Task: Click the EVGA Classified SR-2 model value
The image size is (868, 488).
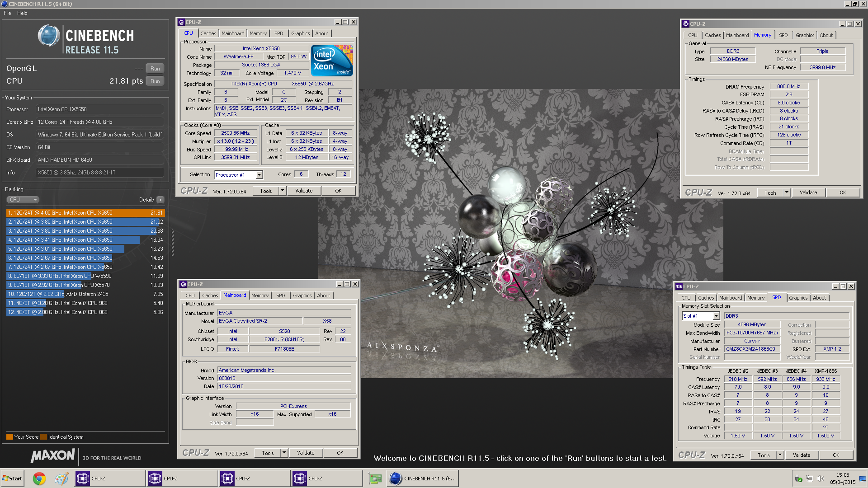Action: [260, 321]
